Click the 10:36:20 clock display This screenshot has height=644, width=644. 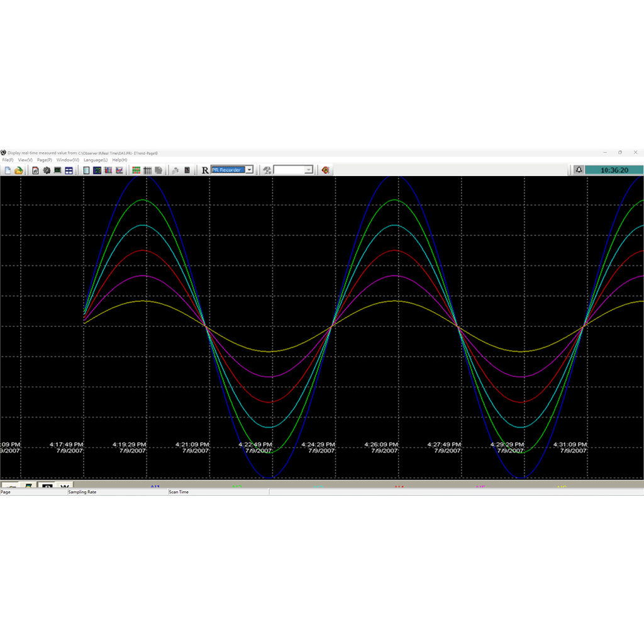point(613,169)
